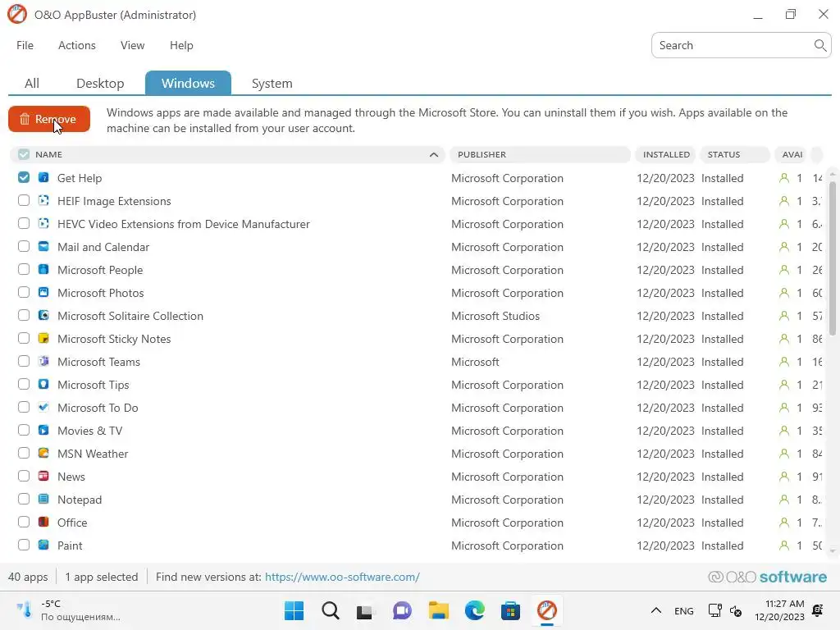Select the Windows tab
Viewport: 840px width, 630px height.
tap(188, 83)
